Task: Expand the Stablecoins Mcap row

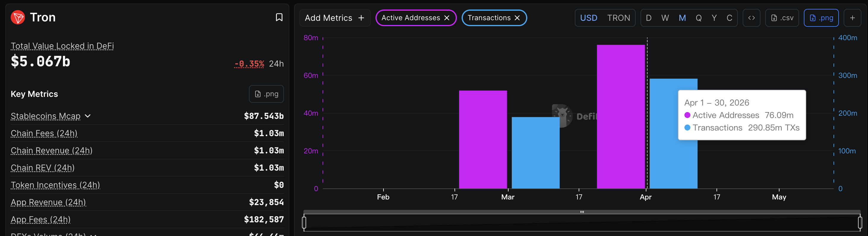Action: (x=88, y=116)
